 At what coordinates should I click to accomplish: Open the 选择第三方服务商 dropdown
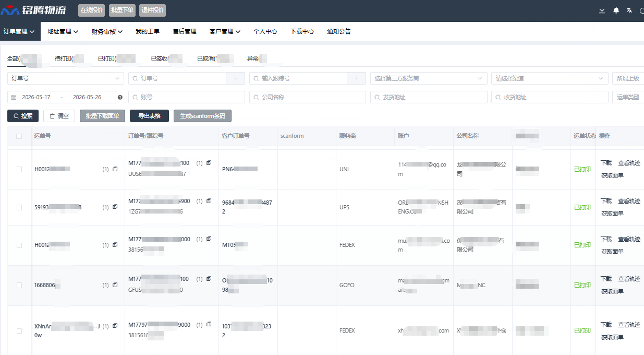coord(429,78)
